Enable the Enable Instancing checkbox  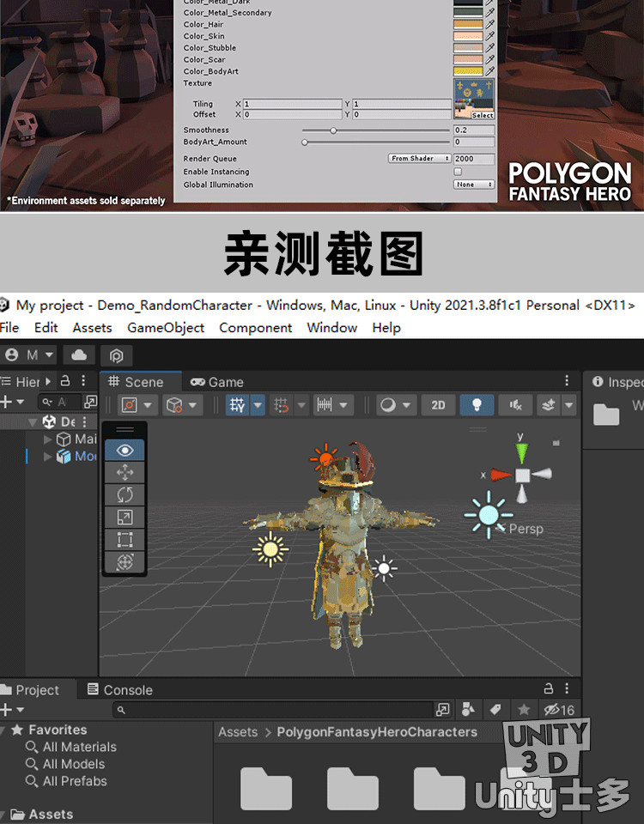[458, 172]
